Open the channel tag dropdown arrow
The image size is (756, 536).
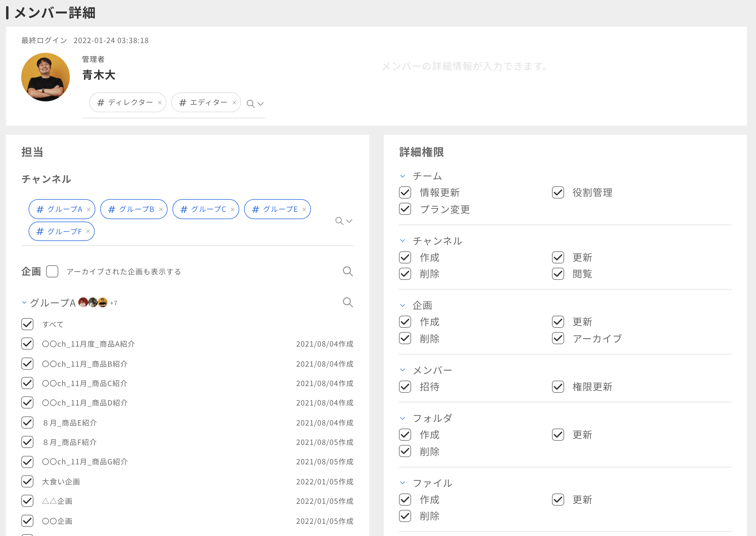coord(349,221)
